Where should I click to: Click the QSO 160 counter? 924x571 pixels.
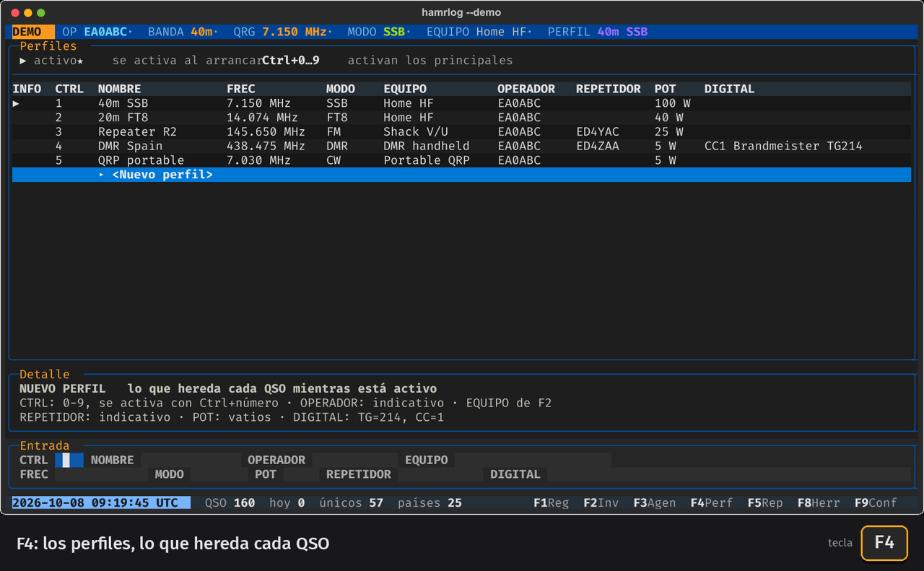[230, 502]
